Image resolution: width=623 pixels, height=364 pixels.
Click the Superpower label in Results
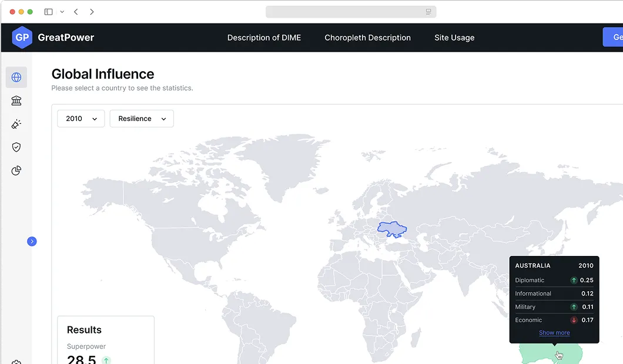(x=86, y=346)
